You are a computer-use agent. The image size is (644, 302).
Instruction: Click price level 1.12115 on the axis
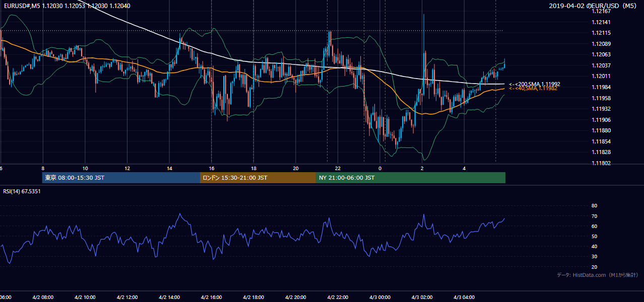click(x=601, y=33)
